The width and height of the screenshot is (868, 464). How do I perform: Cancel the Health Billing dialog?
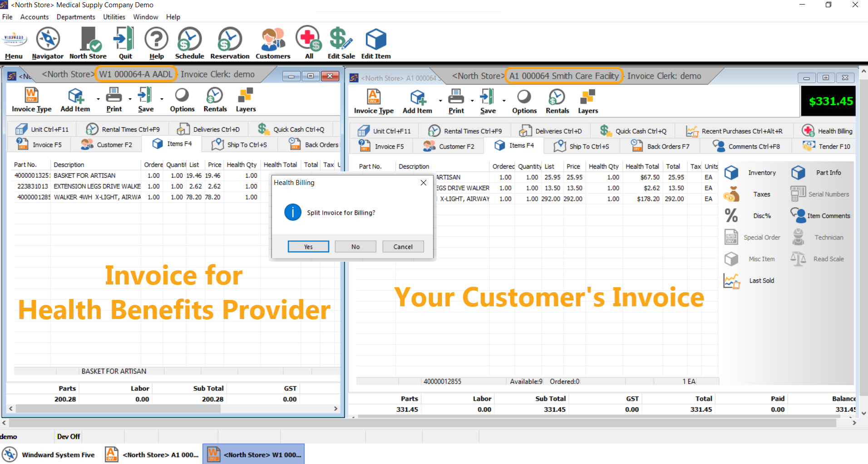pyautogui.click(x=403, y=246)
